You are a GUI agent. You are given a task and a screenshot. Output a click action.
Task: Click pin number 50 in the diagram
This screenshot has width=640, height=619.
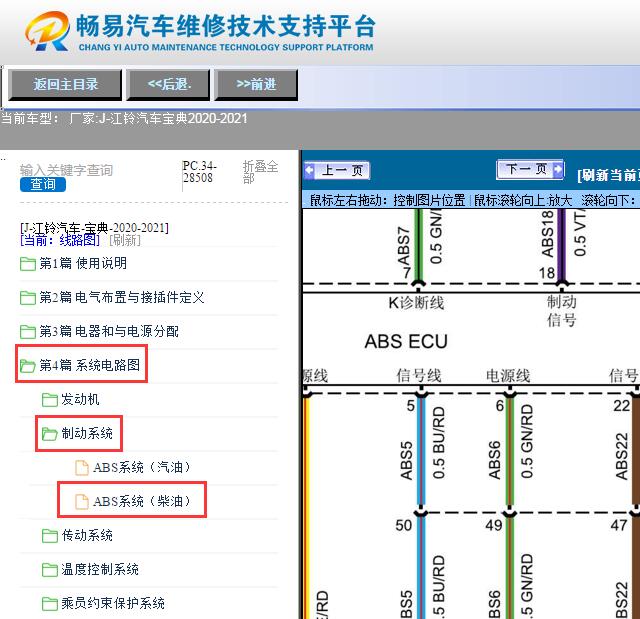pyautogui.click(x=404, y=525)
